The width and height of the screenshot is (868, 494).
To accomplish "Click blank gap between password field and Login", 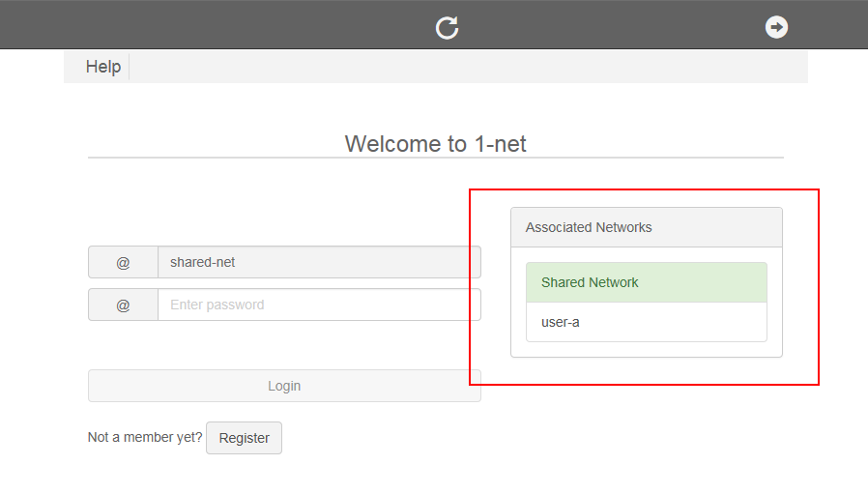I will tap(284, 344).
